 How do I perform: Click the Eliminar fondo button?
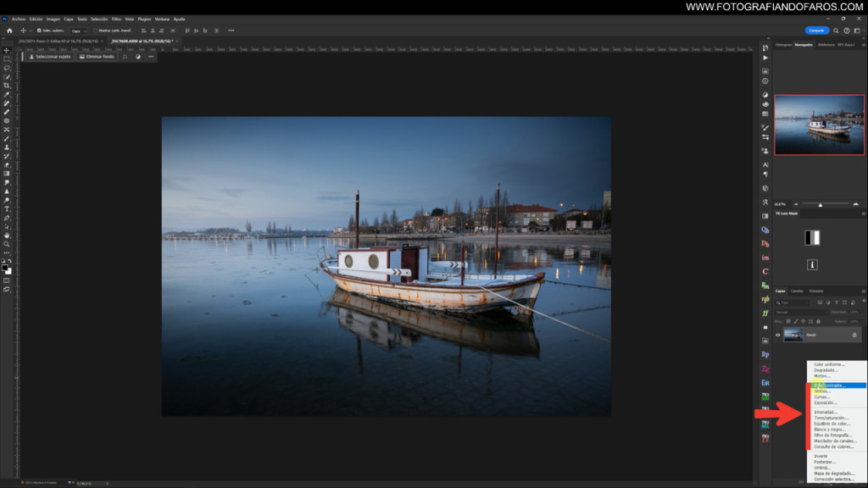96,57
